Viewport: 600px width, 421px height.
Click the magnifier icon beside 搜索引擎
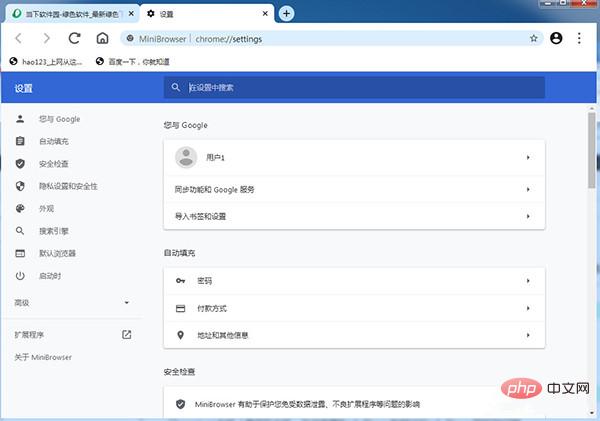coord(20,231)
